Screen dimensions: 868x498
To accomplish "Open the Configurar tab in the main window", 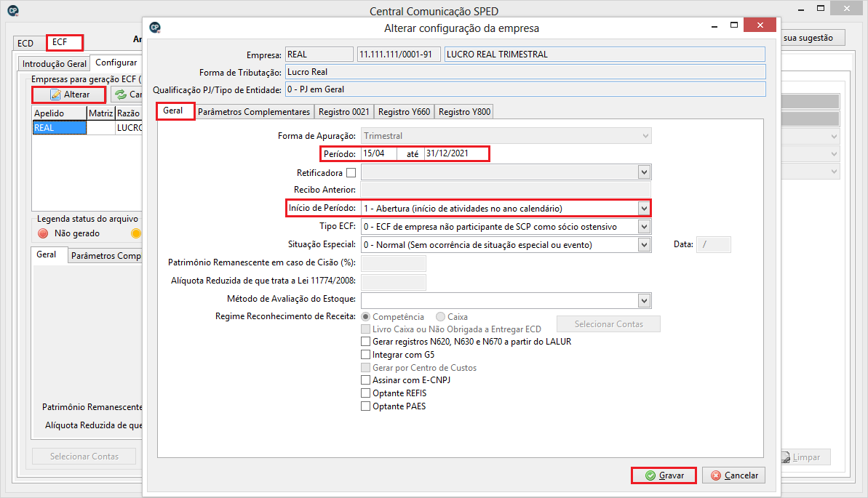I will coord(116,63).
